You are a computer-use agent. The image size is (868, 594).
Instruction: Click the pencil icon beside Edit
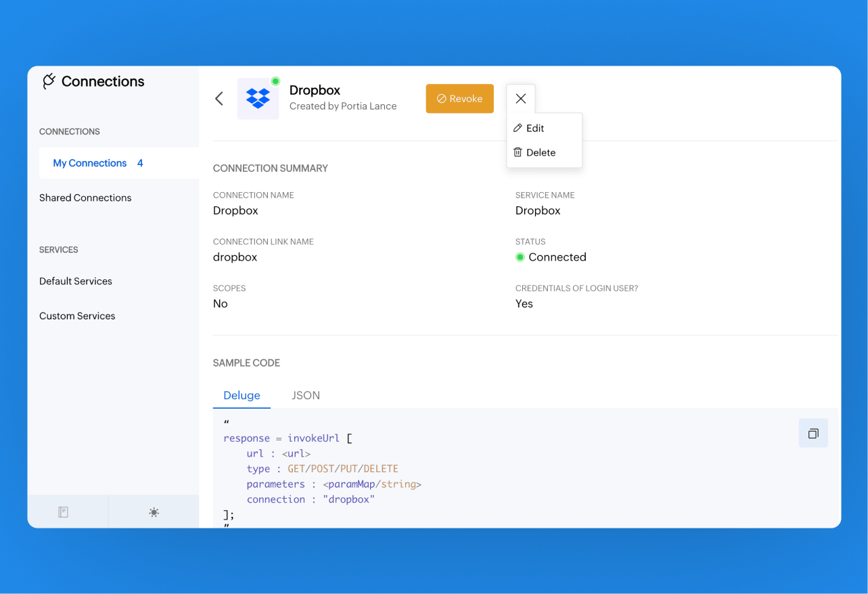(x=518, y=128)
